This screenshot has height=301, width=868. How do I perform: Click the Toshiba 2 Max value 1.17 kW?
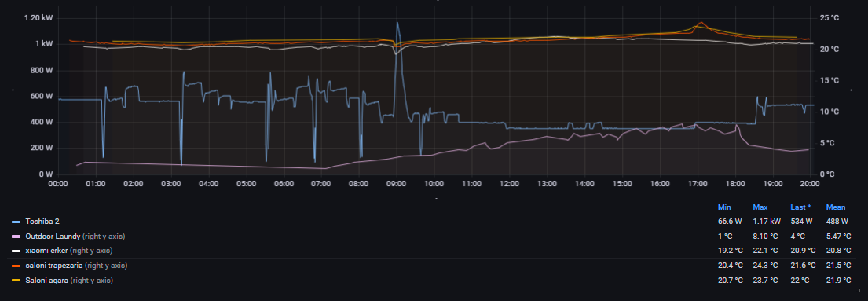(x=767, y=222)
